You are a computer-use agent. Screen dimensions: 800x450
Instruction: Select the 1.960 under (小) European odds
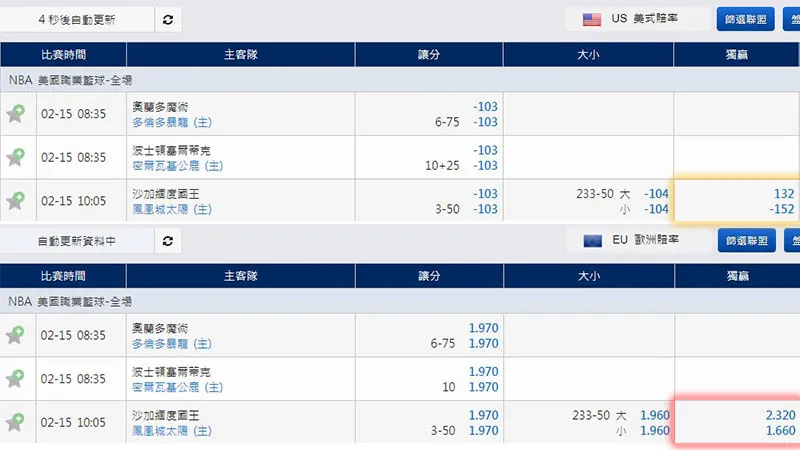click(654, 431)
